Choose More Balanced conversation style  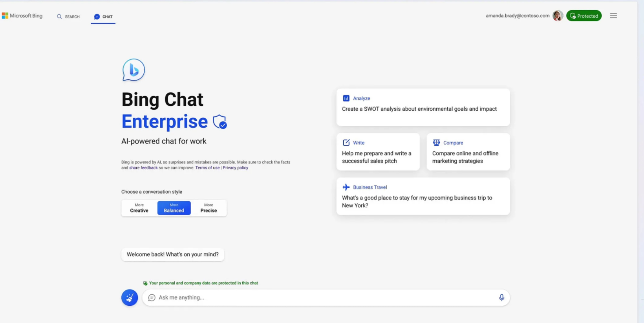(174, 208)
